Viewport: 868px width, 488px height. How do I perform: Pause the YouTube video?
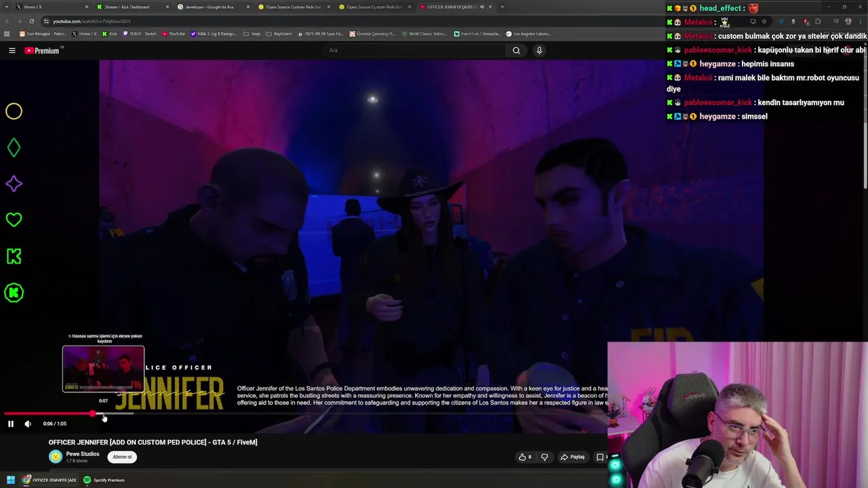(x=11, y=424)
